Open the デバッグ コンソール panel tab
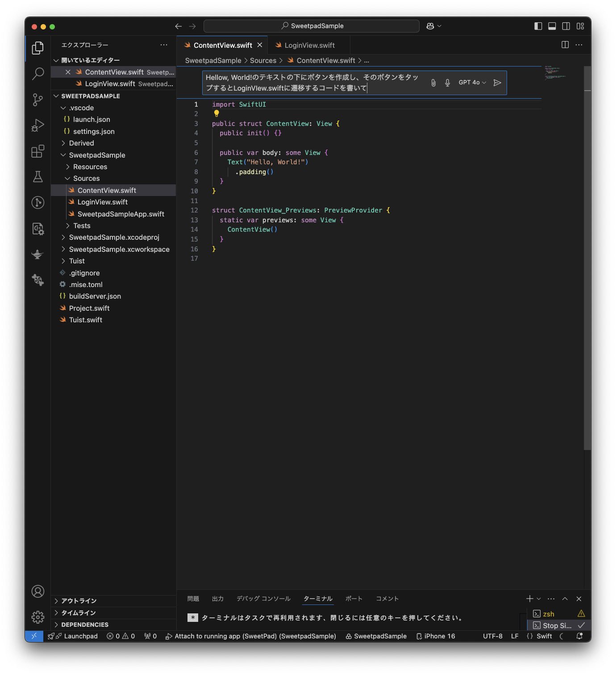This screenshot has width=616, height=675. (263, 598)
